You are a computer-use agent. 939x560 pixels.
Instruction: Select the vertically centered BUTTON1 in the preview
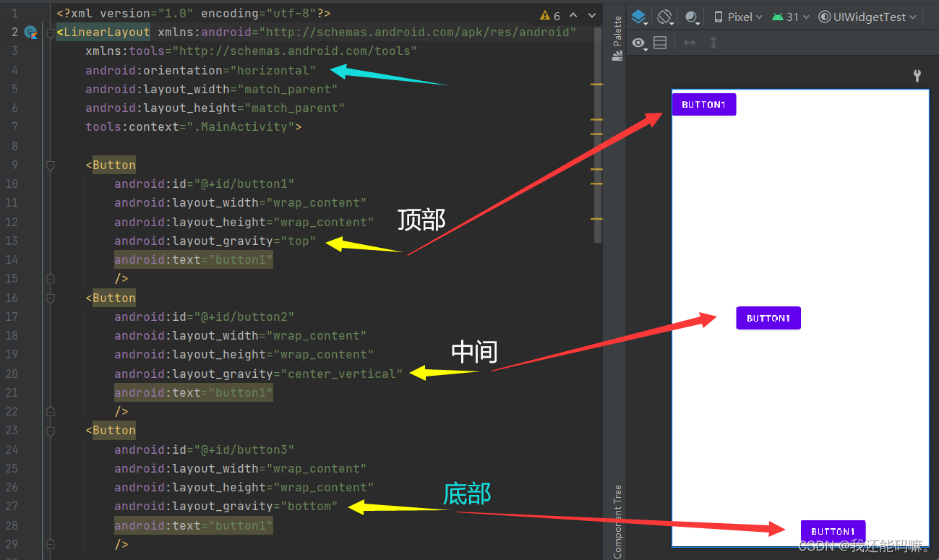[x=768, y=318]
